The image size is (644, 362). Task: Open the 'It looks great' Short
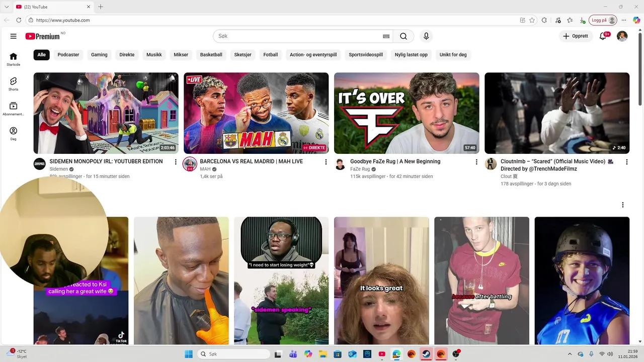(x=381, y=281)
